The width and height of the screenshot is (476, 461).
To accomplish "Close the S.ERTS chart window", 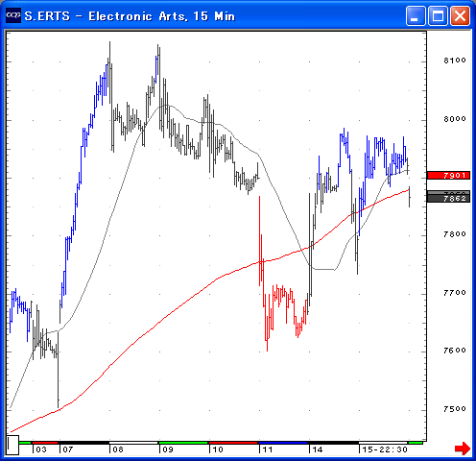I will [x=460, y=15].
